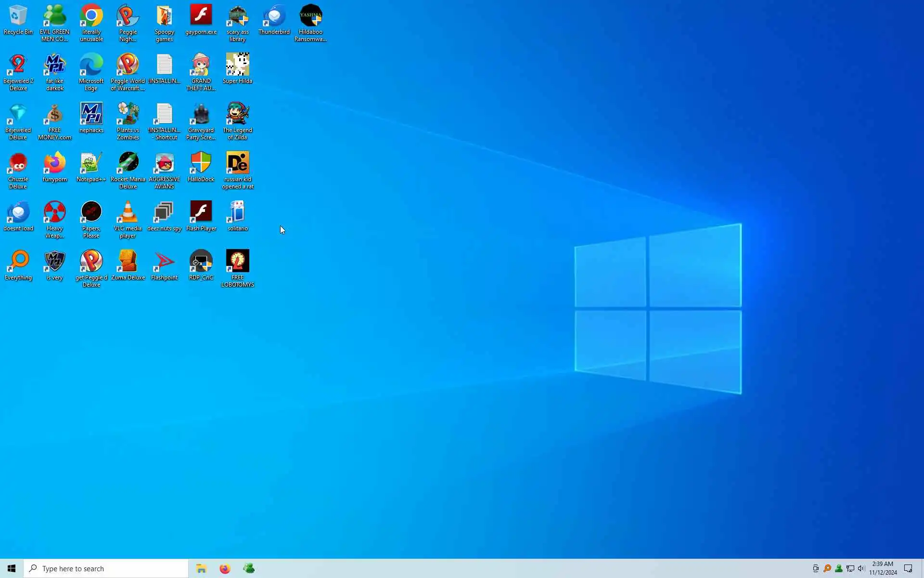This screenshot has width=924, height=578.
Task: Click the taskbar clock and date
Action: click(883, 568)
